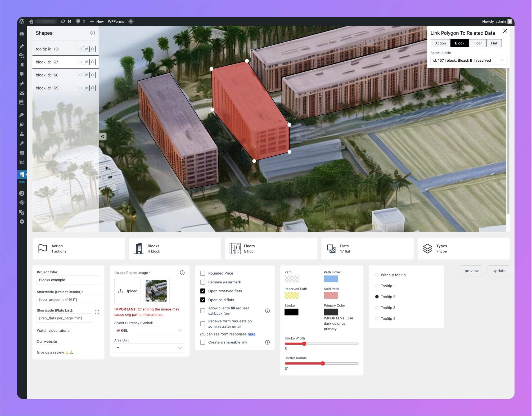
Task: Collapse the shapes sidebar with double-chevron
Action: pos(103,137)
